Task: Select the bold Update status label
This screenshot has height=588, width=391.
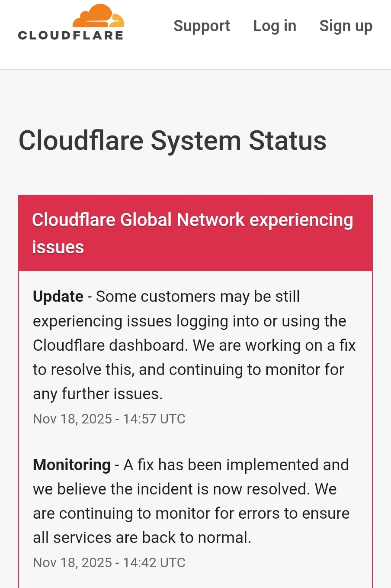Action: click(x=58, y=297)
